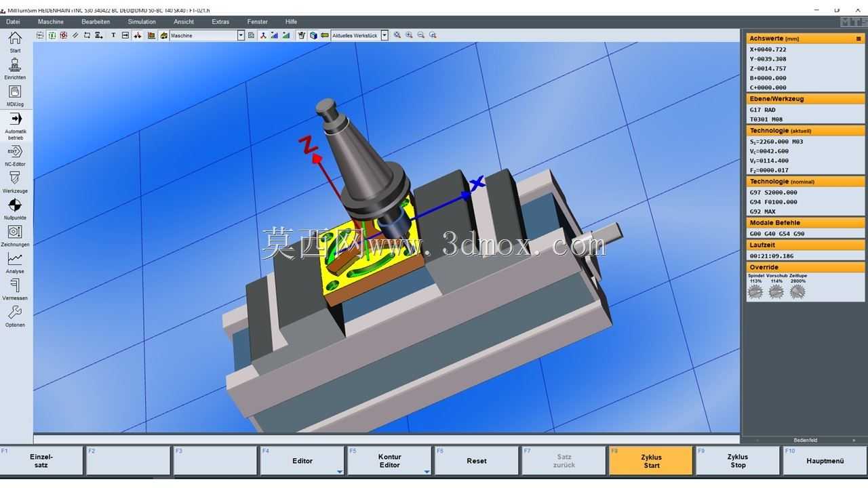Image resolution: width=868 pixels, height=488 pixels.
Task: Open the Werkzeuge tool manager
Action: (15, 182)
